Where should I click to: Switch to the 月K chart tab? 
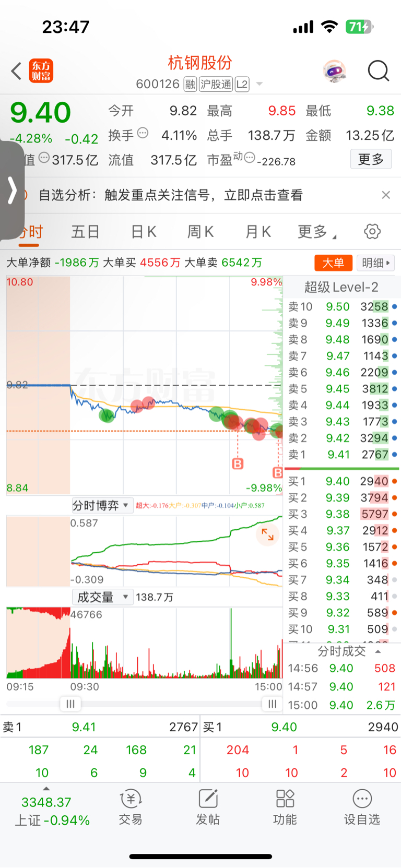[x=258, y=232]
